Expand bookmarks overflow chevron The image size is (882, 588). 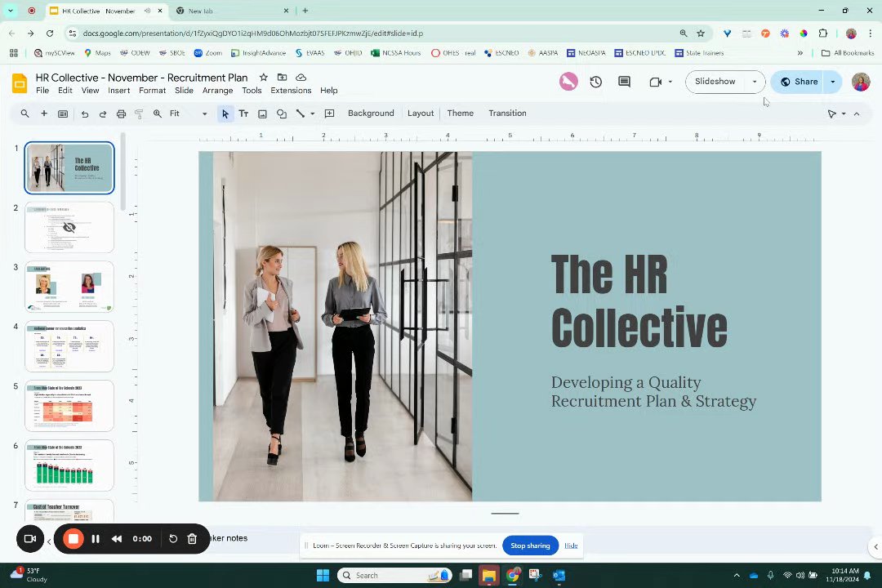[800, 53]
